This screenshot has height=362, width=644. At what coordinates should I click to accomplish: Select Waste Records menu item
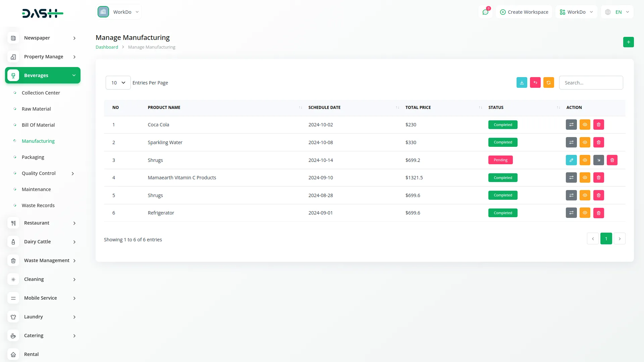tap(38, 205)
